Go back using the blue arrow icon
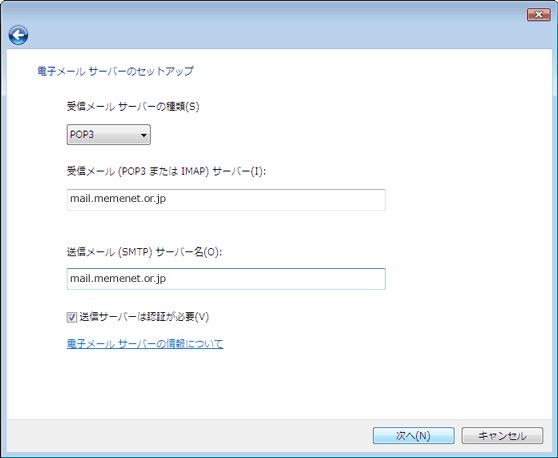The height and width of the screenshot is (458, 558). (x=18, y=35)
